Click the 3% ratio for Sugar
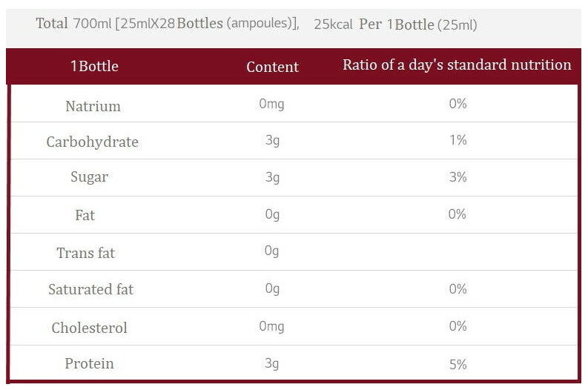Viewport: 588px width, 390px height. pos(457,177)
